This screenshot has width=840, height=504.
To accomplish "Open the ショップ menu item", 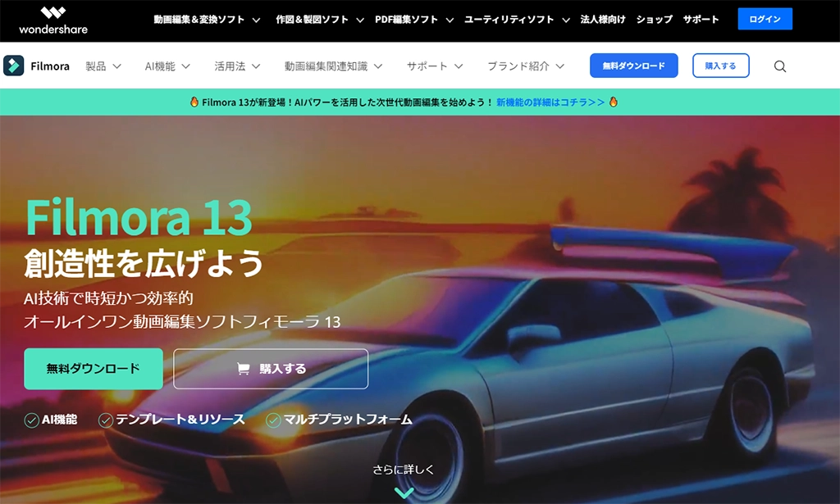I will pos(654,20).
